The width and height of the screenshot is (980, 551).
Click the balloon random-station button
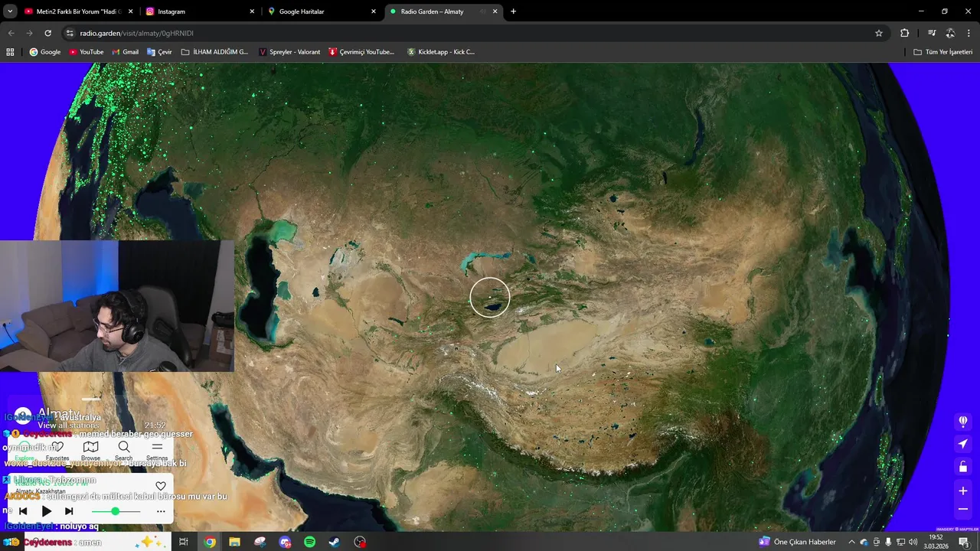point(963,421)
